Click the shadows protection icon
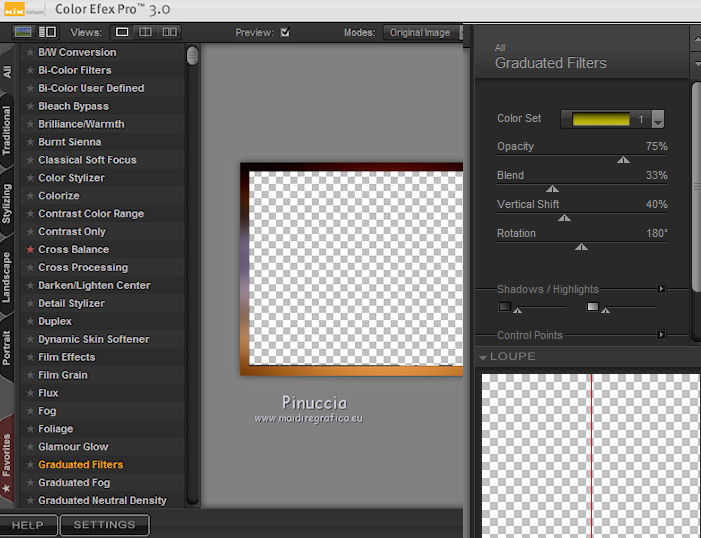701x538 pixels. [505, 307]
